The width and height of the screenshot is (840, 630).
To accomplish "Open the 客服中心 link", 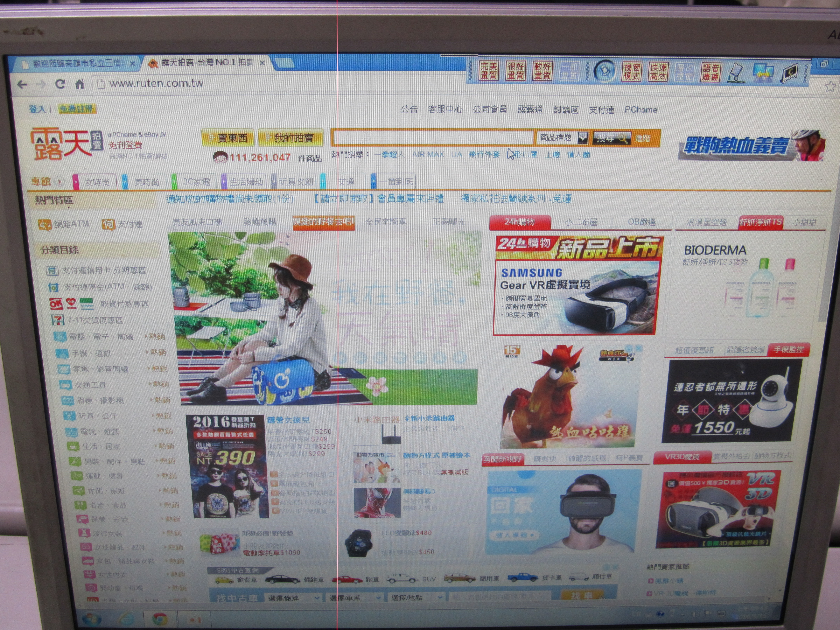I will (445, 109).
